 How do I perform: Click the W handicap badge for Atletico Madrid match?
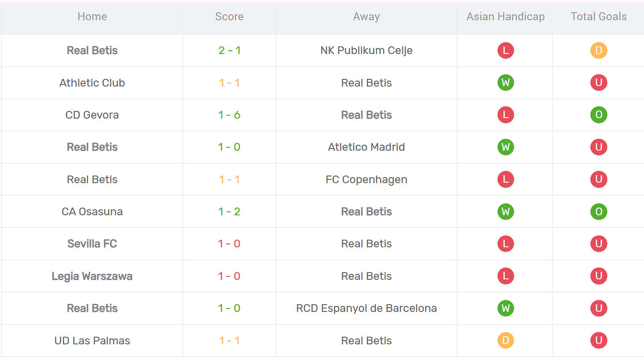click(506, 147)
